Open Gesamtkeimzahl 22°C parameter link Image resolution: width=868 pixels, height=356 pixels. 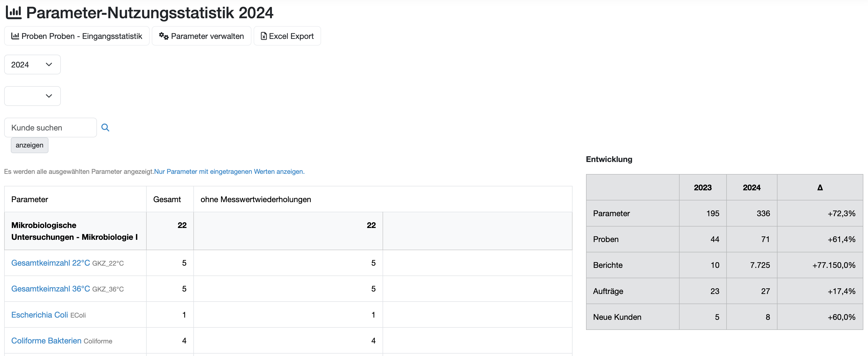[x=50, y=263]
